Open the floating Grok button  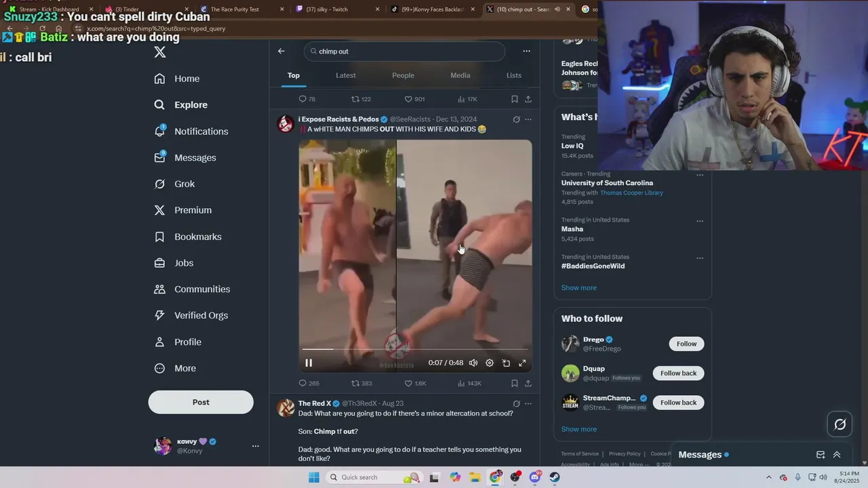click(840, 424)
